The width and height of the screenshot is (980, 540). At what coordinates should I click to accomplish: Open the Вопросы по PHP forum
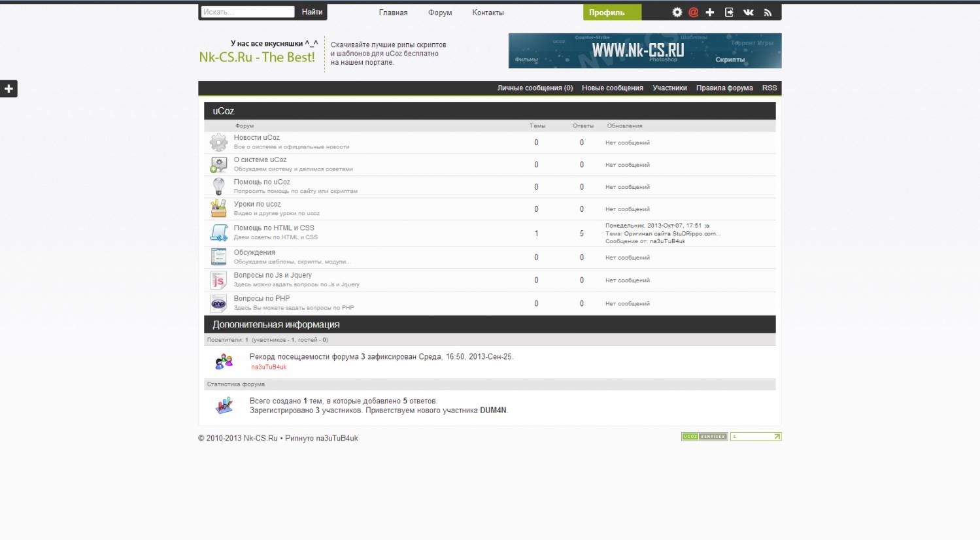click(x=262, y=299)
